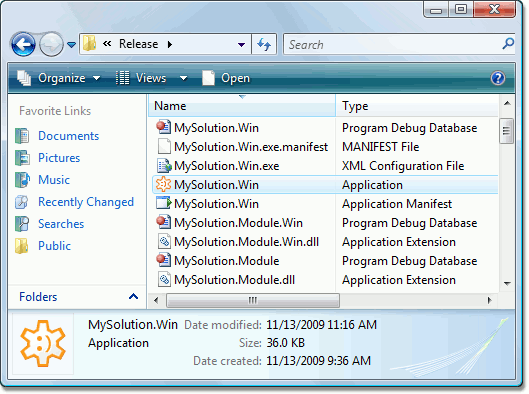Screen dimensions: 529x394
Task: Select MySolution.Module.Win.dll file icon
Action: click(164, 242)
